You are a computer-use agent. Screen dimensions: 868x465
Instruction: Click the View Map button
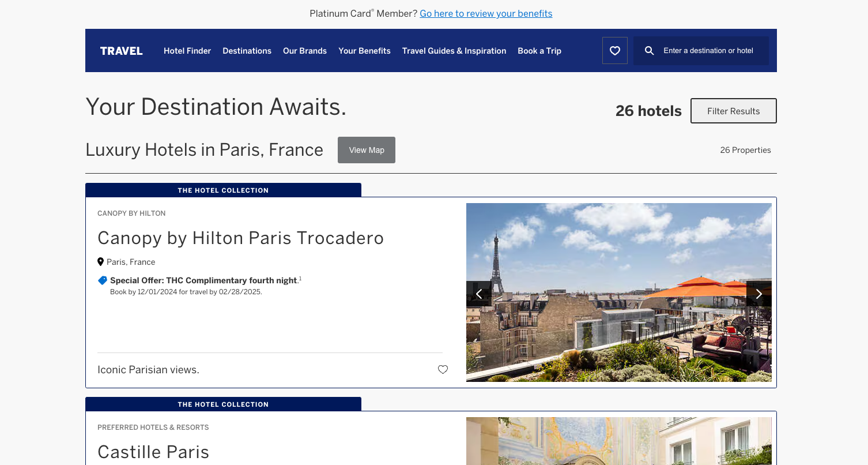tap(367, 150)
